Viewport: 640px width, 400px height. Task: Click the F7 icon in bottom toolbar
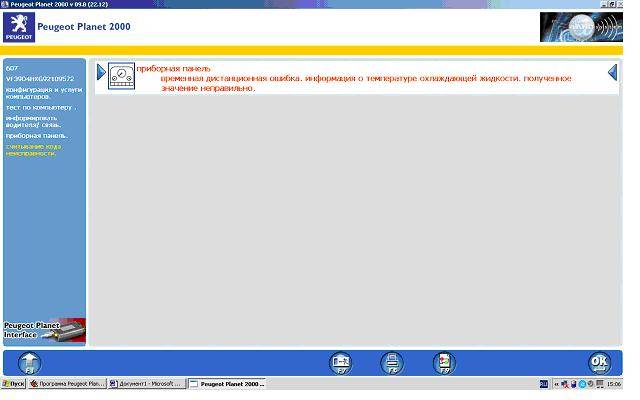[341, 363]
